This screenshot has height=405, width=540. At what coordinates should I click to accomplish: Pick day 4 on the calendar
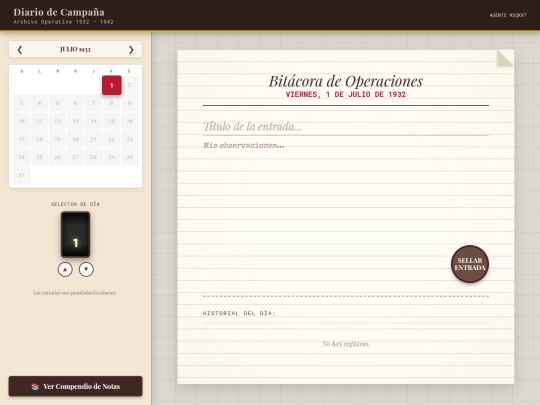(40, 103)
